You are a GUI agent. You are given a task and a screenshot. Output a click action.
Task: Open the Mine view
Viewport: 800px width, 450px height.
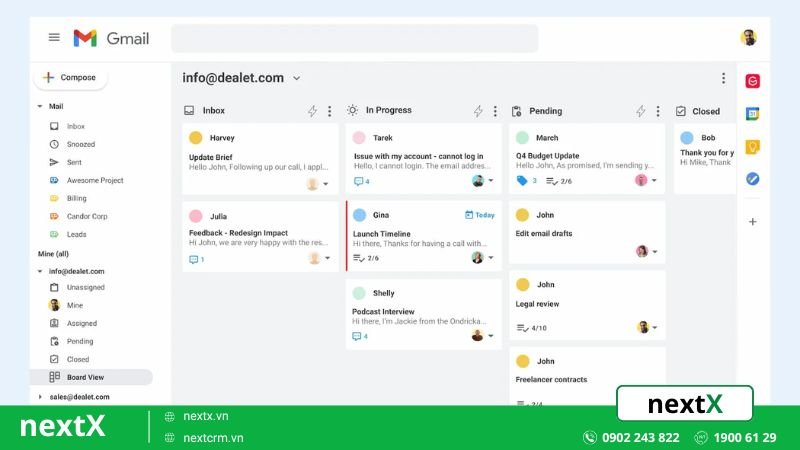(x=74, y=305)
